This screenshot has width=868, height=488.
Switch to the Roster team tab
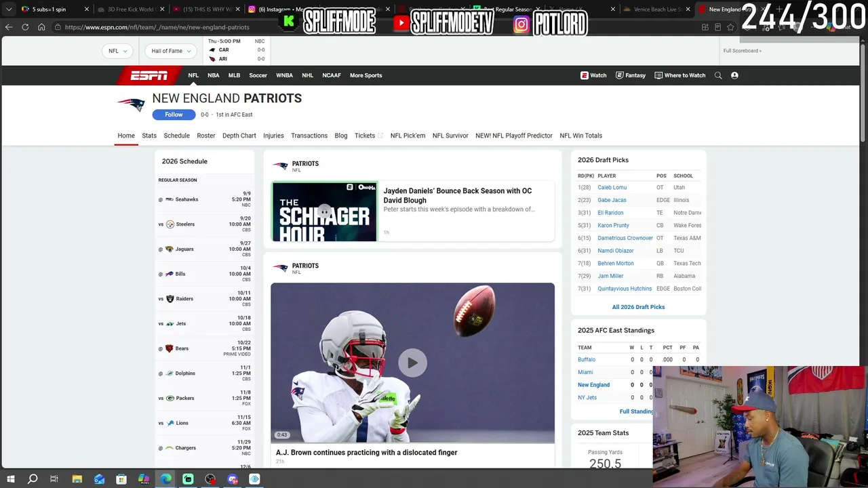[206, 136]
